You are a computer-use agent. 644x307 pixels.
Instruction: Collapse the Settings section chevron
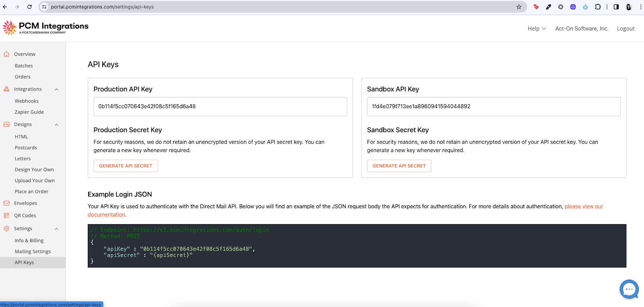tap(57, 229)
